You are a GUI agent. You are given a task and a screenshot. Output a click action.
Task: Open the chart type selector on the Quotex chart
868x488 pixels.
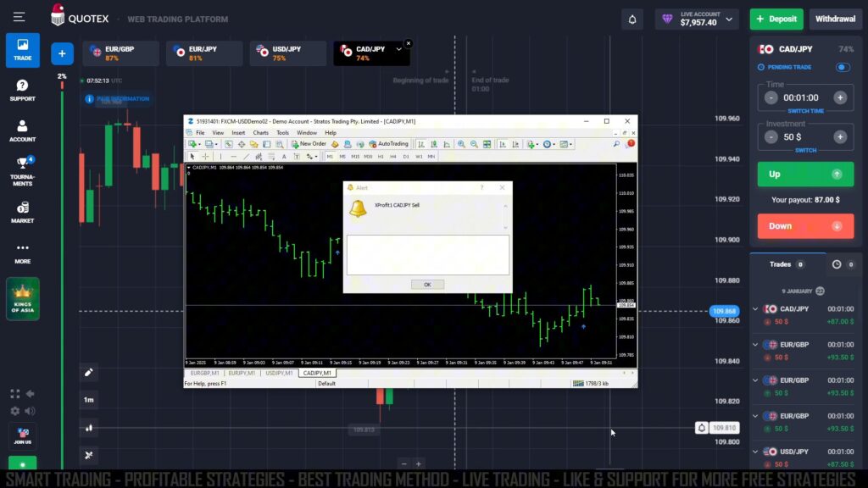[x=88, y=428]
